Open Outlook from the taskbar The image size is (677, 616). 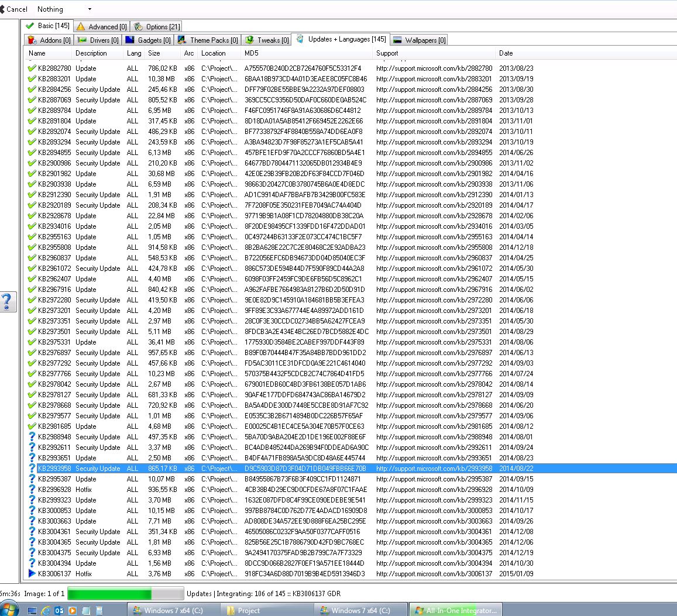[59, 611]
